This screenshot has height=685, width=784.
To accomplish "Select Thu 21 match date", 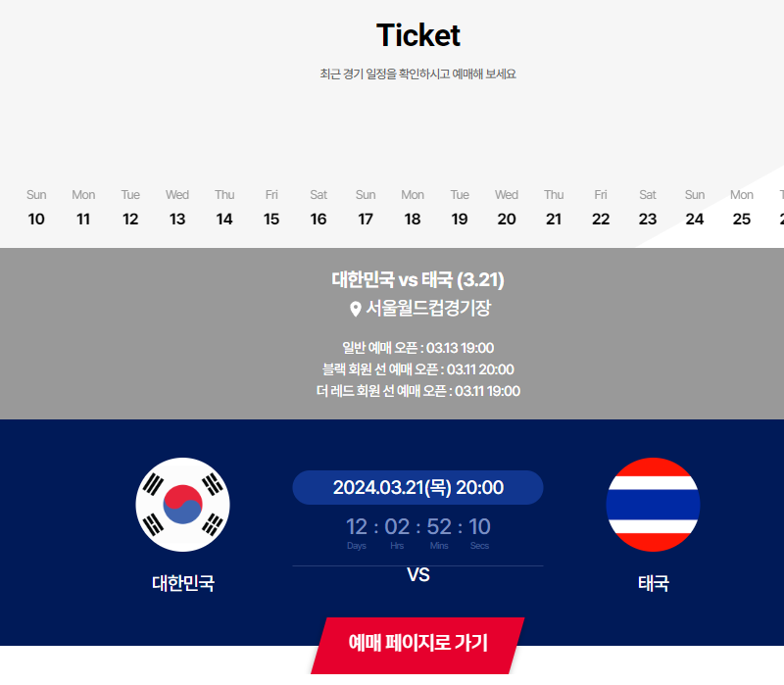I will tap(553, 209).
